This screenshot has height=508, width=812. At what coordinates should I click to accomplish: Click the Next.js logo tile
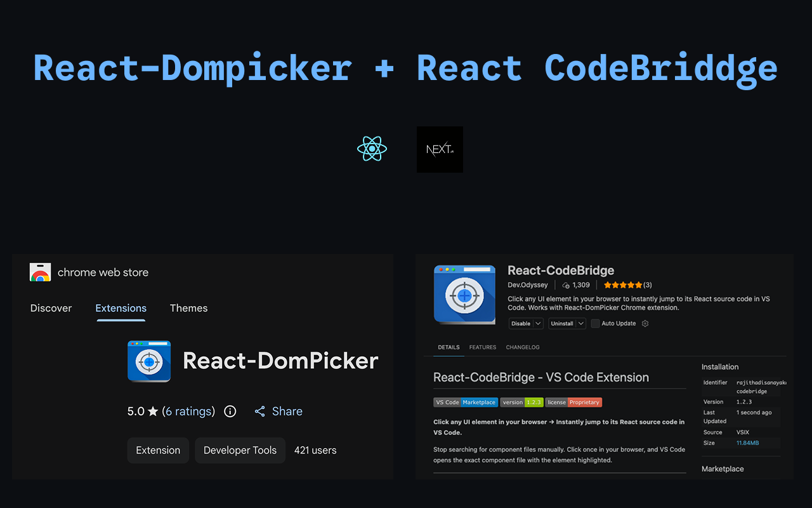[440, 149]
